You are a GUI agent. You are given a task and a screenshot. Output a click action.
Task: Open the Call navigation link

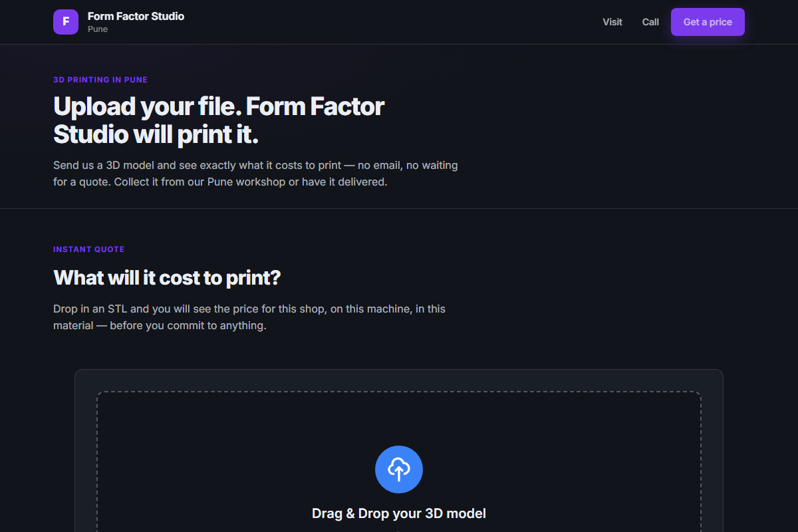pyautogui.click(x=650, y=22)
